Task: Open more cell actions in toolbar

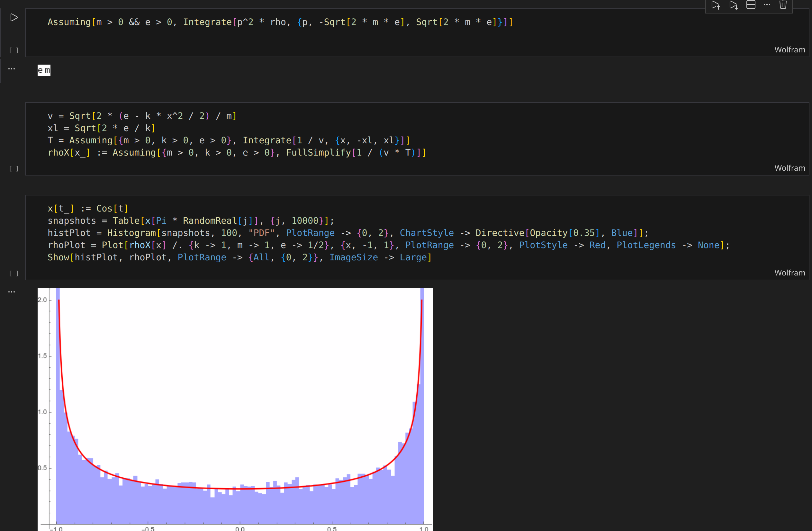Action: point(767,5)
